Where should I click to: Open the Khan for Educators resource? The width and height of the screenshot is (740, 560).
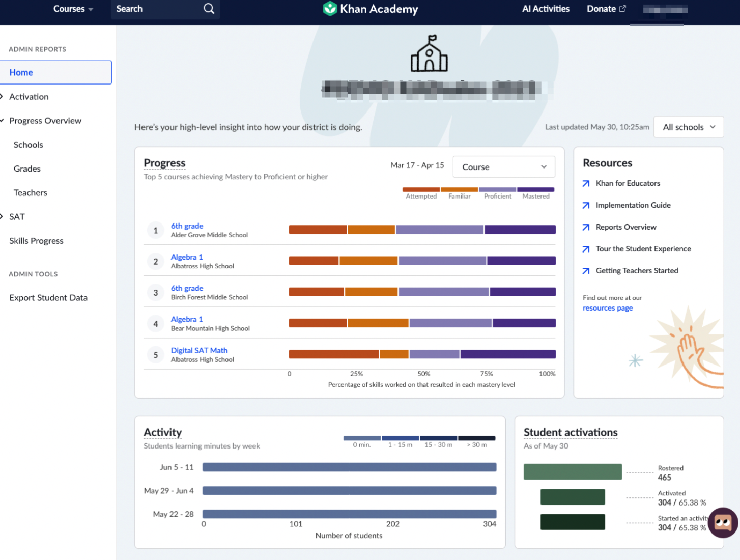click(x=628, y=183)
